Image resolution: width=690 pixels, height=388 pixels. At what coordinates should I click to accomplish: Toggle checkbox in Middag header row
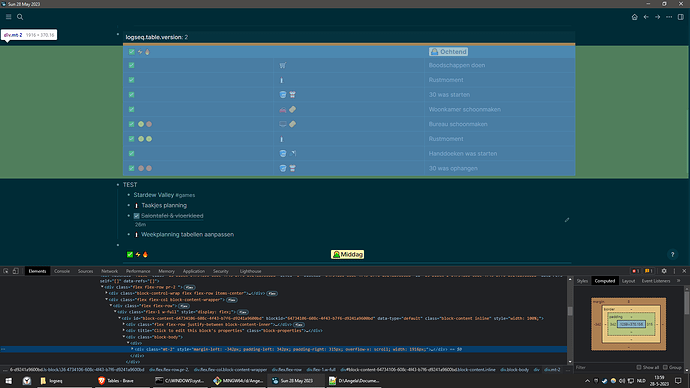point(130,254)
